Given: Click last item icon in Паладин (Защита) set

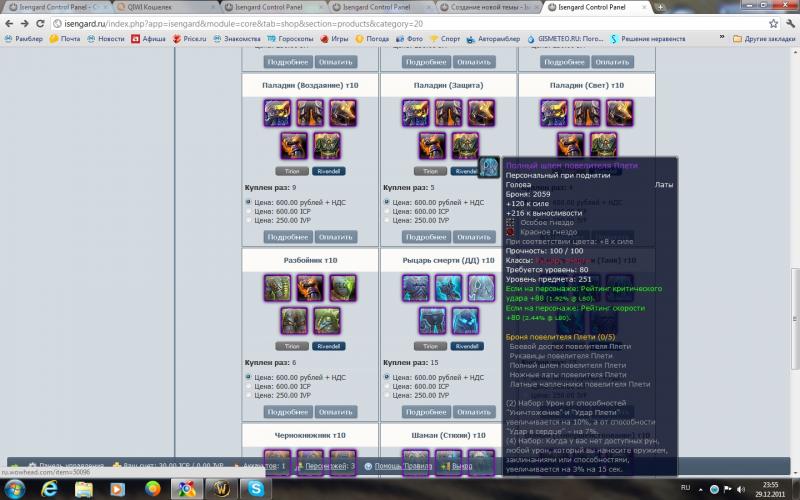Looking at the screenshot, I should tap(463, 146).
